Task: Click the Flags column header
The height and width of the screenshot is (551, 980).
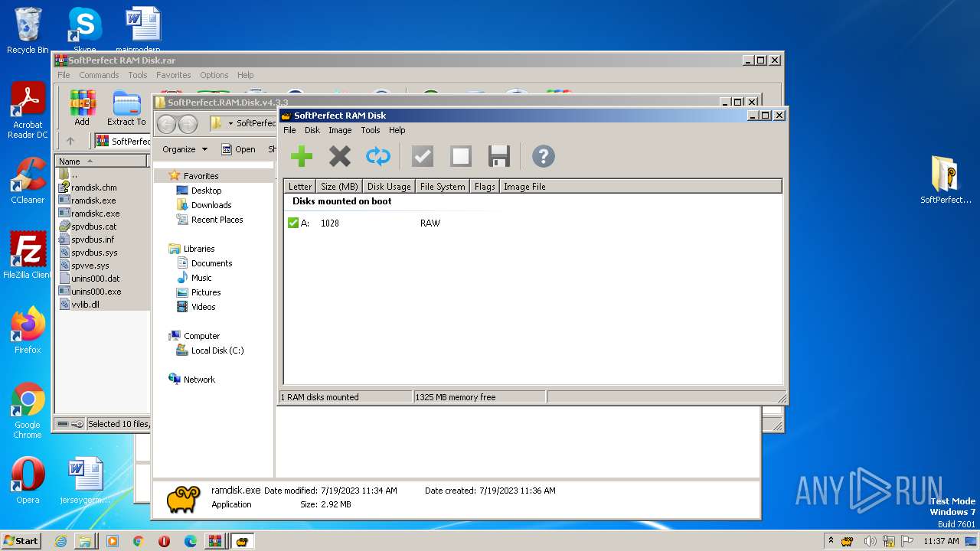Action: point(485,186)
